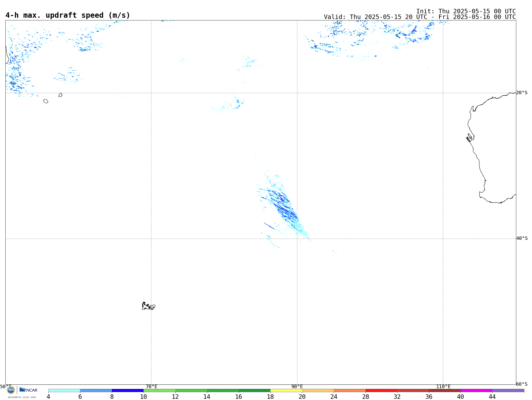The image size is (532, 400).
Task: Click the 'Init: Thu 2025-05-15 00 UTC' text
Action: tap(466, 11)
